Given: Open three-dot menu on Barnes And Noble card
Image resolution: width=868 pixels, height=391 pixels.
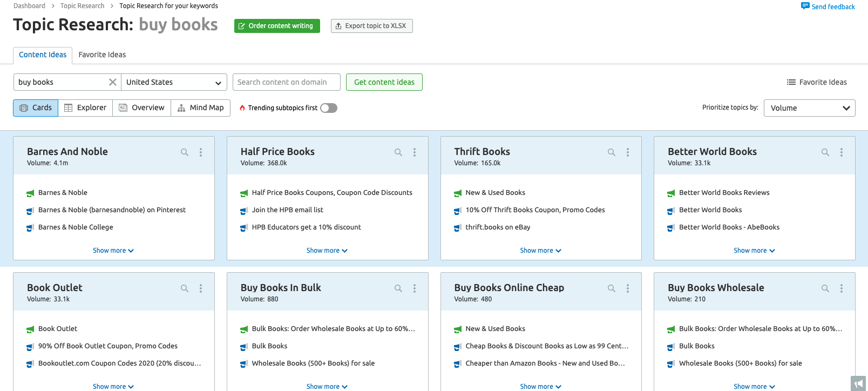Looking at the screenshot, I should [x=201, y=152].
